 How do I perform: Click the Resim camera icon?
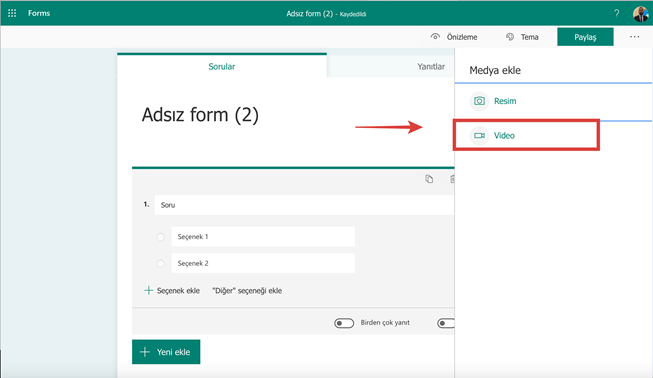pos(479,101)
